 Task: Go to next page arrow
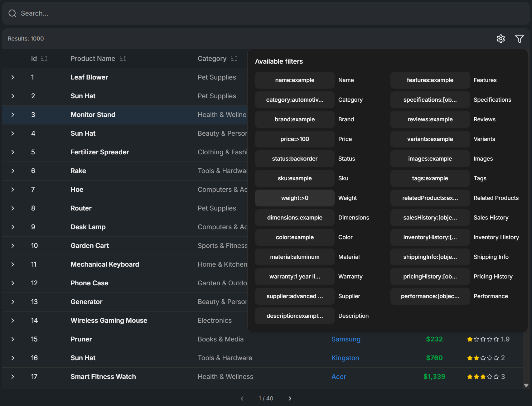pyautogui.click(x=290, y=399)
